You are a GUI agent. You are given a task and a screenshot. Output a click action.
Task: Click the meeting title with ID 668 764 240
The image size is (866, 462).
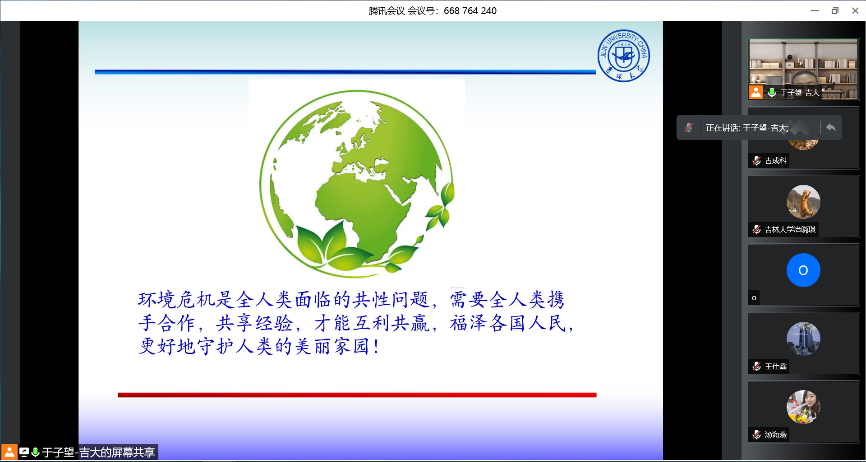(432, 10)
